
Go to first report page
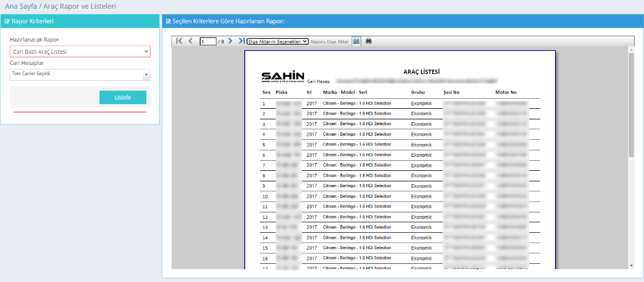(179, 40)
